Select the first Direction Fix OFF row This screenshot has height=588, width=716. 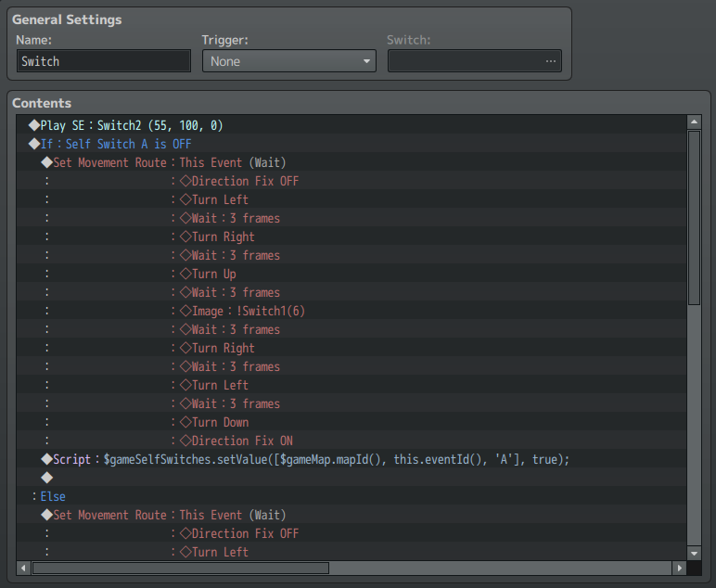[352, 181]
